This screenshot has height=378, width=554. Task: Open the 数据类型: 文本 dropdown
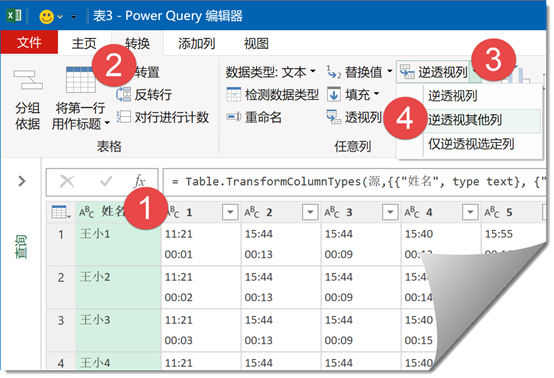point(270,72)
